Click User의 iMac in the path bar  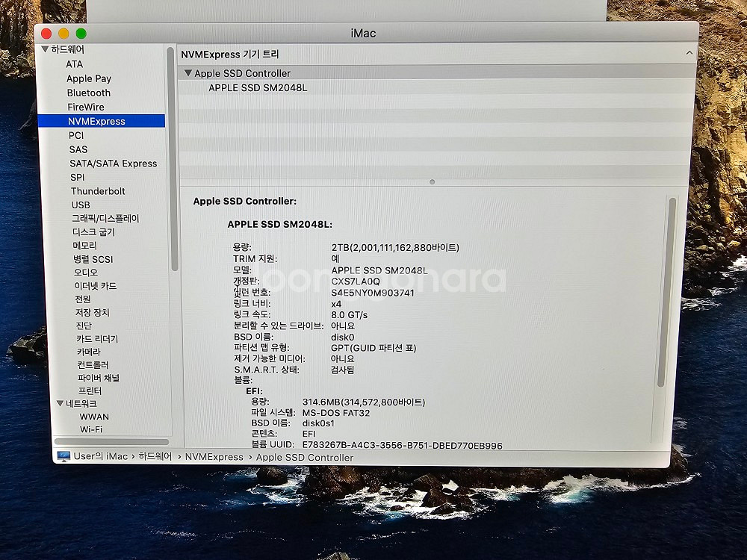[x=101, y=456]
